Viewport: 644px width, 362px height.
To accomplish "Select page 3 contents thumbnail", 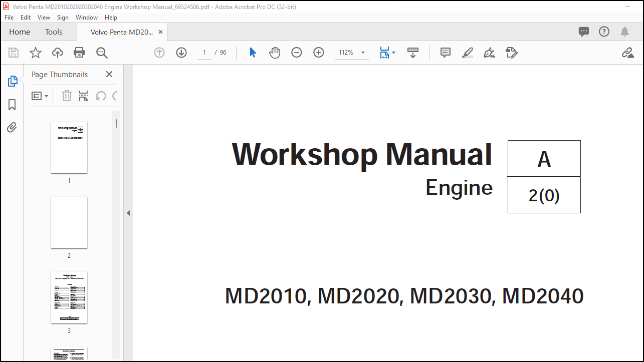I will [69, 297].
